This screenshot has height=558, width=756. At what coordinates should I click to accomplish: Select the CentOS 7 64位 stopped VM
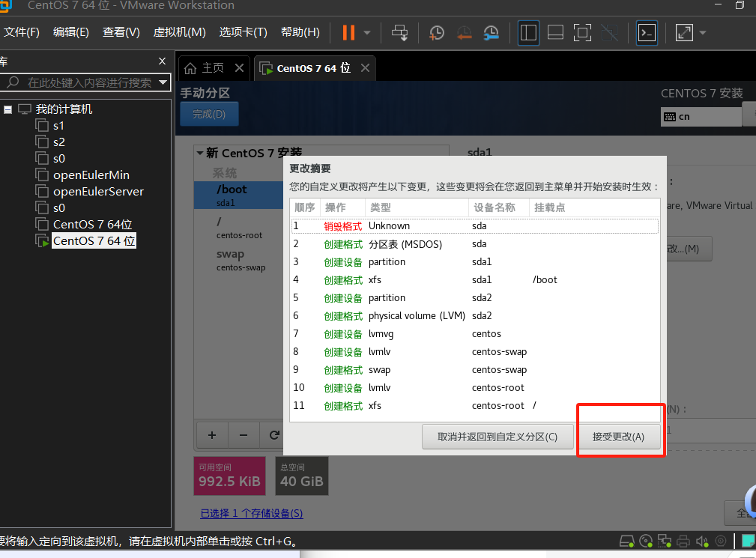[92, 224]
